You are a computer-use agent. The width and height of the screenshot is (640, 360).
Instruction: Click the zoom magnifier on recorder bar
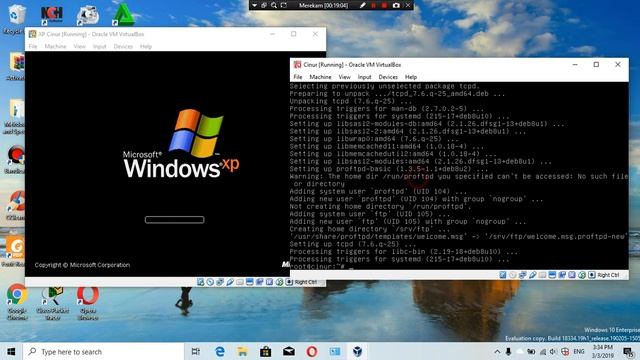point(274,5)
